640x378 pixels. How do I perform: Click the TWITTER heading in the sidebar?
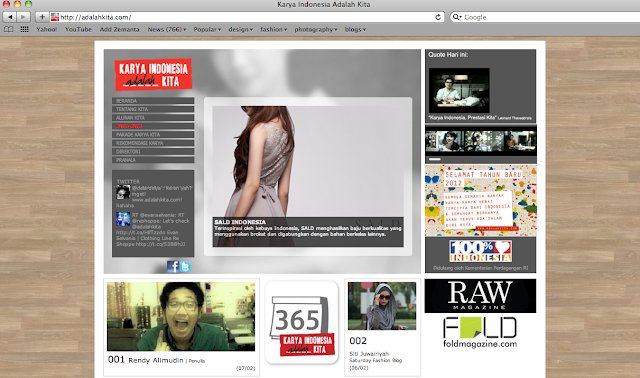click(128, 182)
